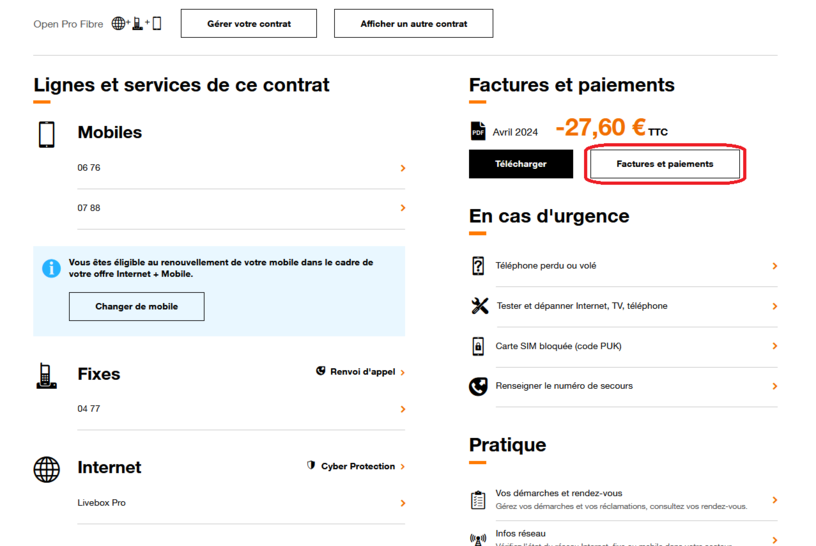This screenshot has height=546, width=816.
Task: Select Livebox Pro text
Action: pyautogui.click(x=101, y=503)
